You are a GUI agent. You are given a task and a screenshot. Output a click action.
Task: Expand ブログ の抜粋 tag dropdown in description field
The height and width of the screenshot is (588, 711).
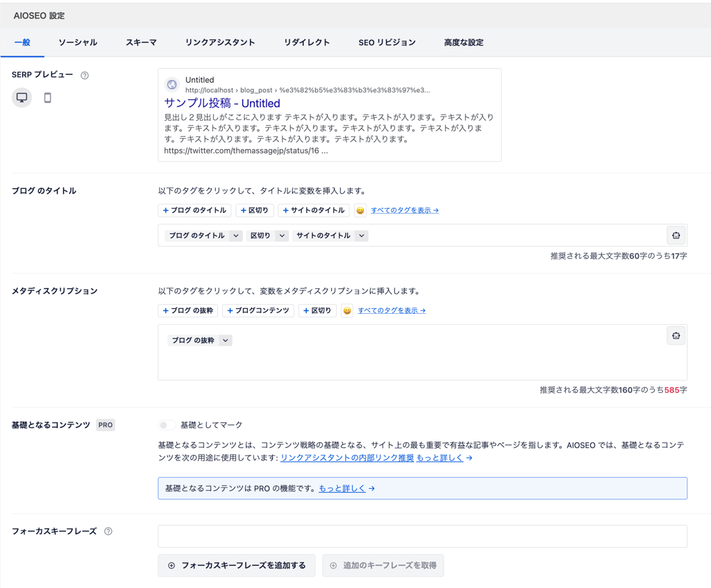pyautogui.click(x=226, y=340)
